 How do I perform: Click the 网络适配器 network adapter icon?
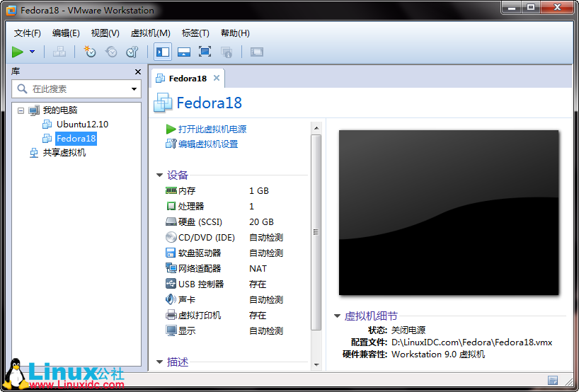click(x=171, y=268)
